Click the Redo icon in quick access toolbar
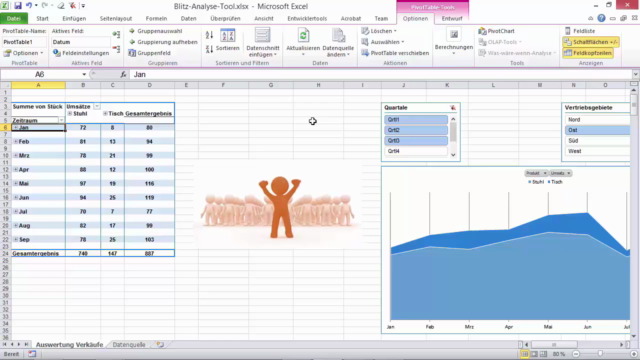The width and height of the screenshot is (640, 360). (x=44, y=6)
